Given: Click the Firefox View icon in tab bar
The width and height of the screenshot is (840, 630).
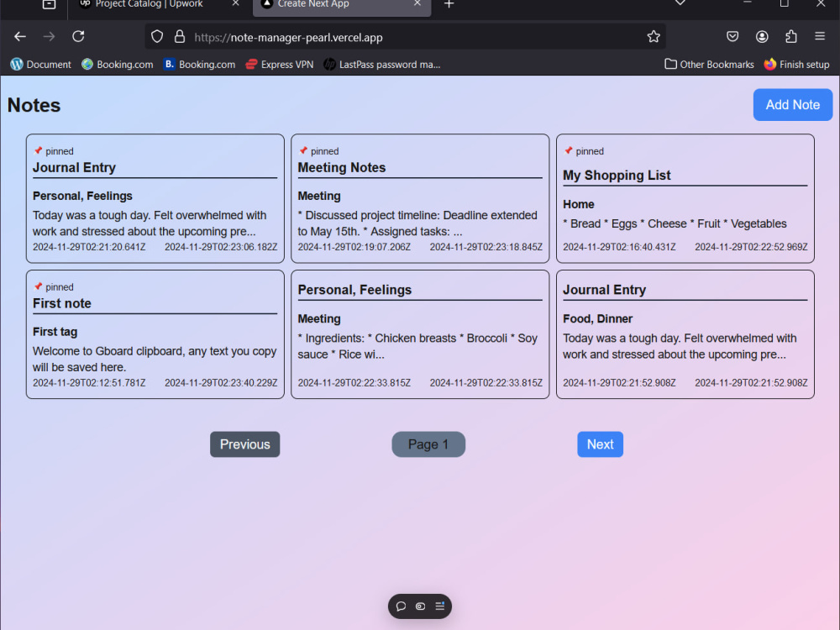Looking at the screenshot, I should click(49, 4).
